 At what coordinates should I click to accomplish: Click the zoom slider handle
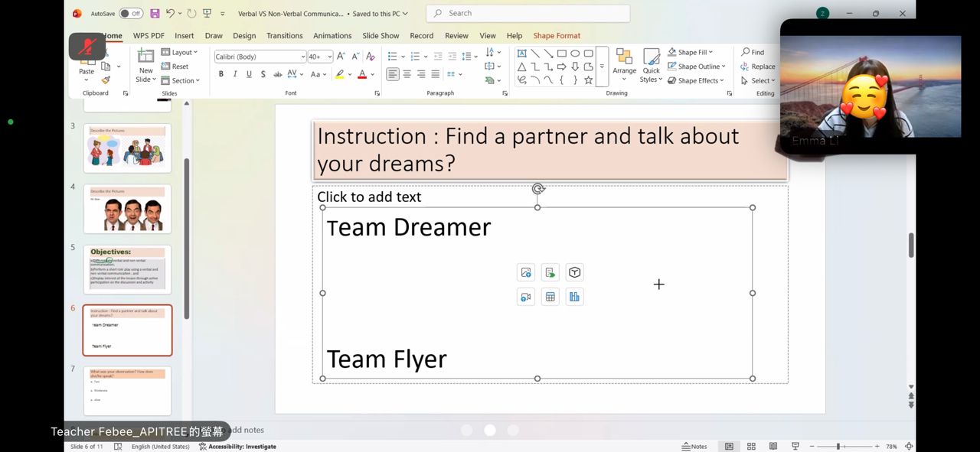point(838,447)
